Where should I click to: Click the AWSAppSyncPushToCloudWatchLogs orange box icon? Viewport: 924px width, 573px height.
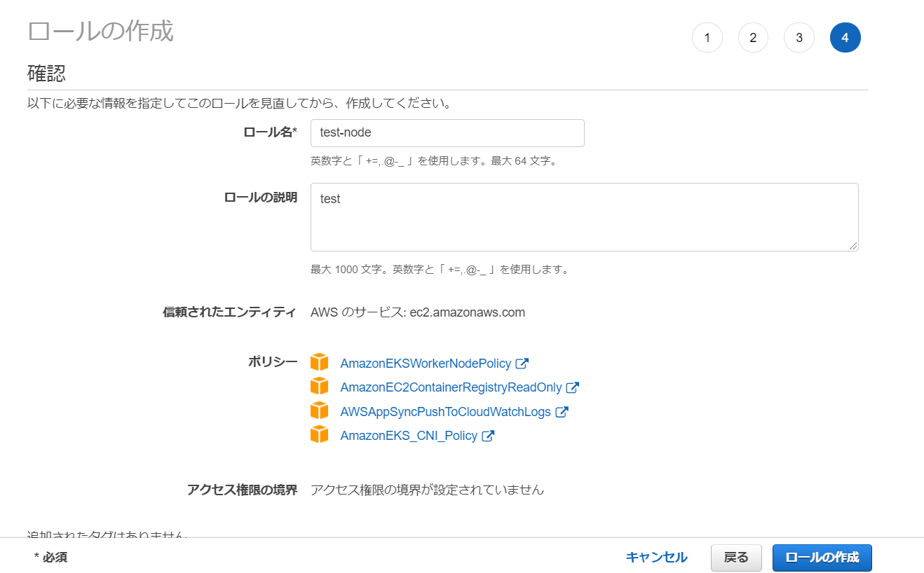tap(319, 410)
